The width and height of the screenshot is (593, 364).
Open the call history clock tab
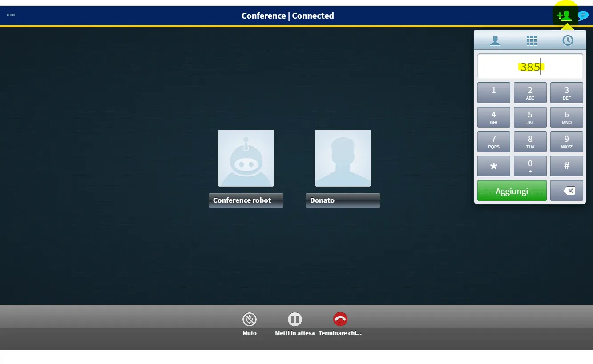coord(568,40)
